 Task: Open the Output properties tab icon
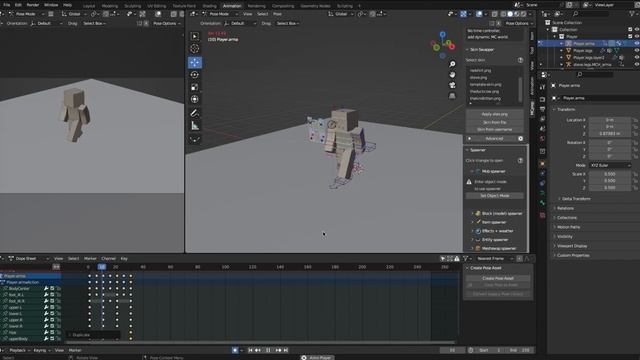click(x=542, y=109)
